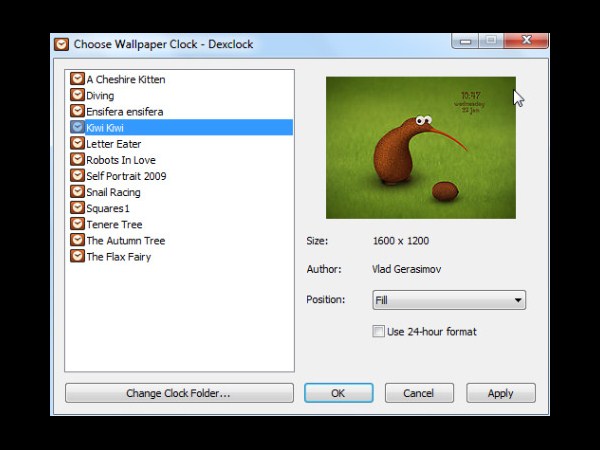Click the Apply button

[x=500, y=393]
